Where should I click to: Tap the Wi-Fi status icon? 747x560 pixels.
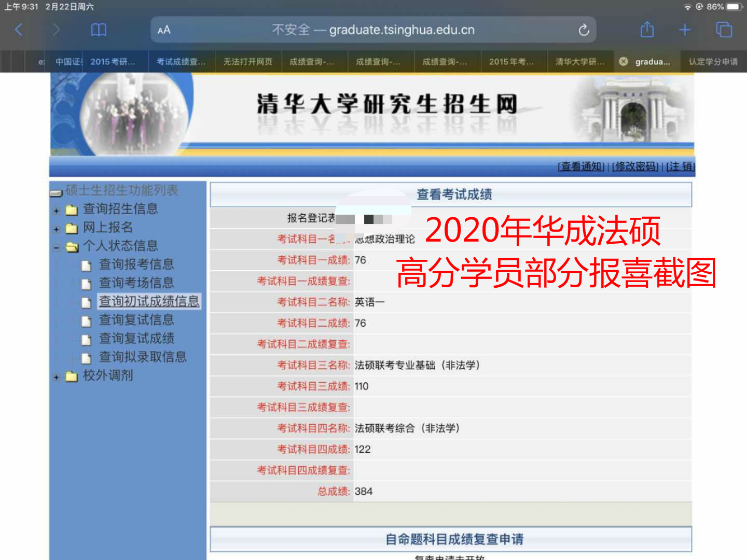[x=687, y=7]
